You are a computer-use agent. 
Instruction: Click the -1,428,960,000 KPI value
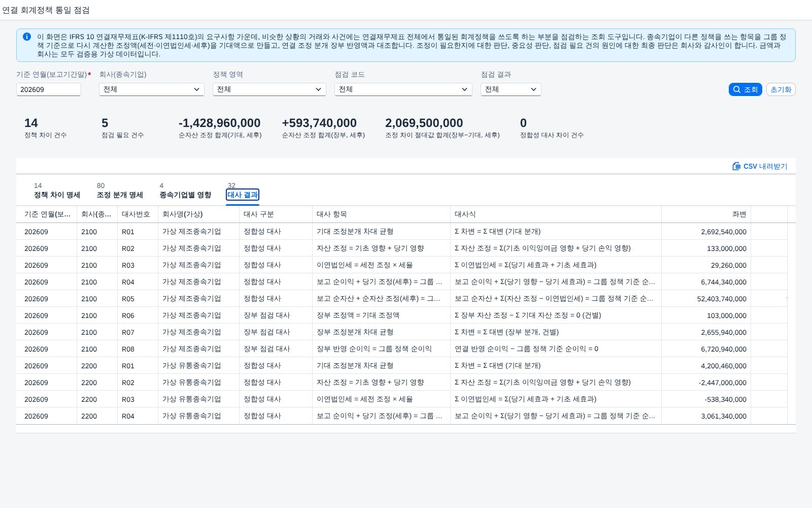219,123
